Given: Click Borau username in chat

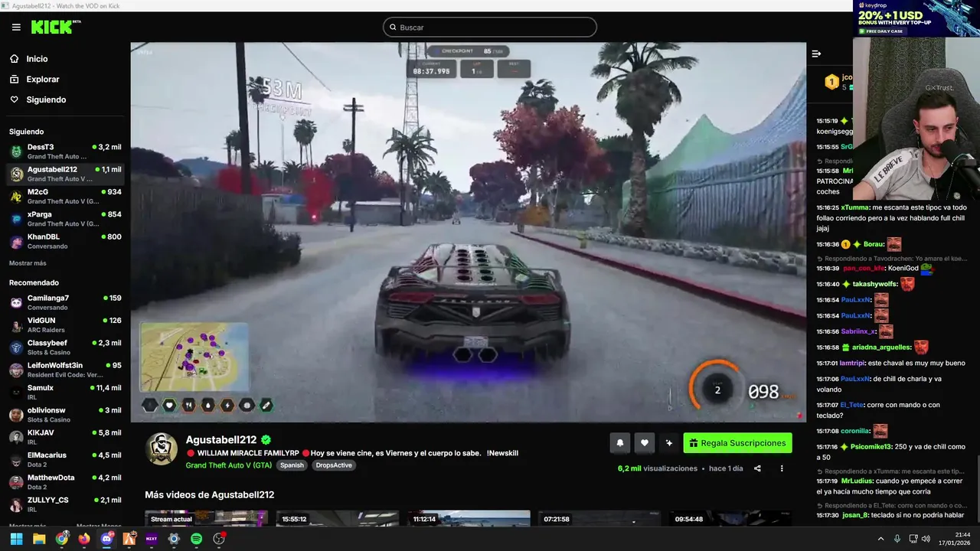Looking at the screenshot, I should tap(874, 244).
